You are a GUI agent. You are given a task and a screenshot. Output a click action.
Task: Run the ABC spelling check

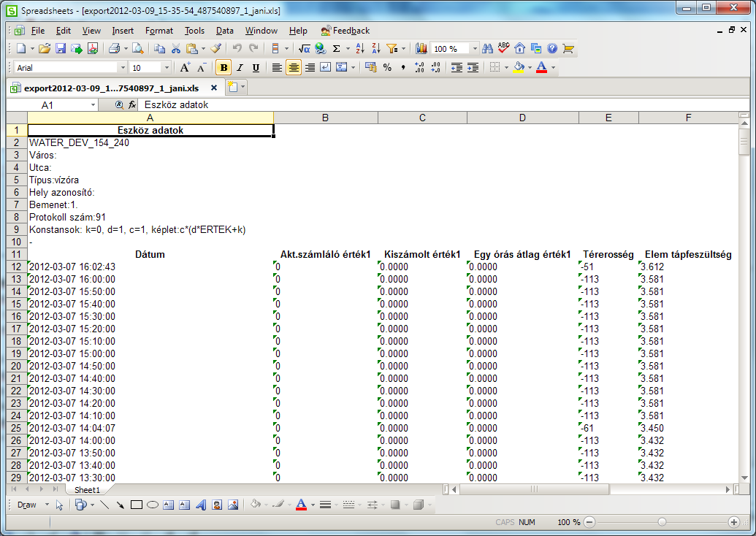504,47
